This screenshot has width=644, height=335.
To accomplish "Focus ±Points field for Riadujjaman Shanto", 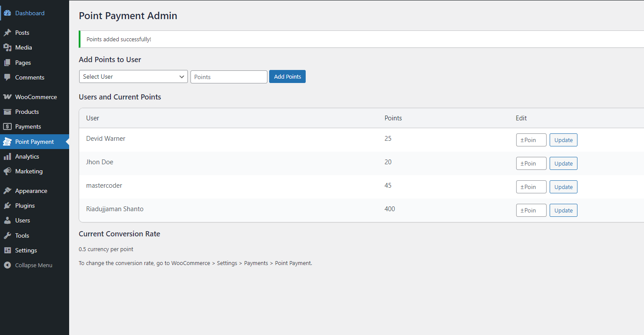I will (x=531, y=210).
